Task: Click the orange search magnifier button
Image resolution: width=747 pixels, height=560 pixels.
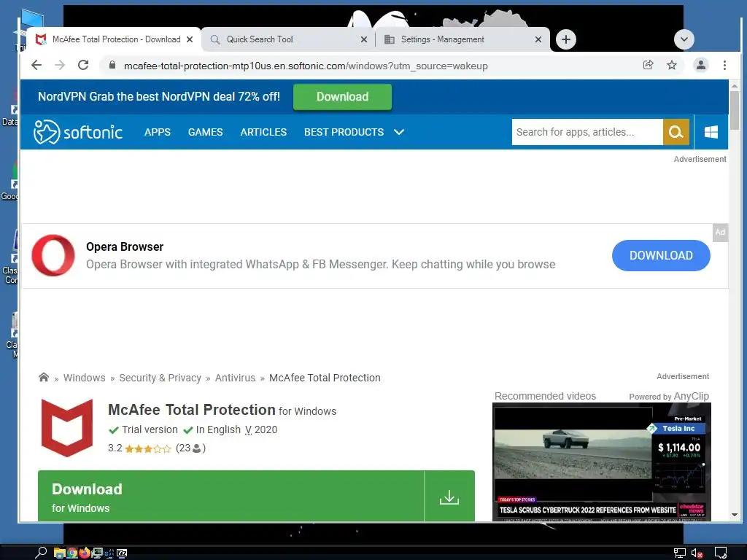Action: click(x=676, y=132)
